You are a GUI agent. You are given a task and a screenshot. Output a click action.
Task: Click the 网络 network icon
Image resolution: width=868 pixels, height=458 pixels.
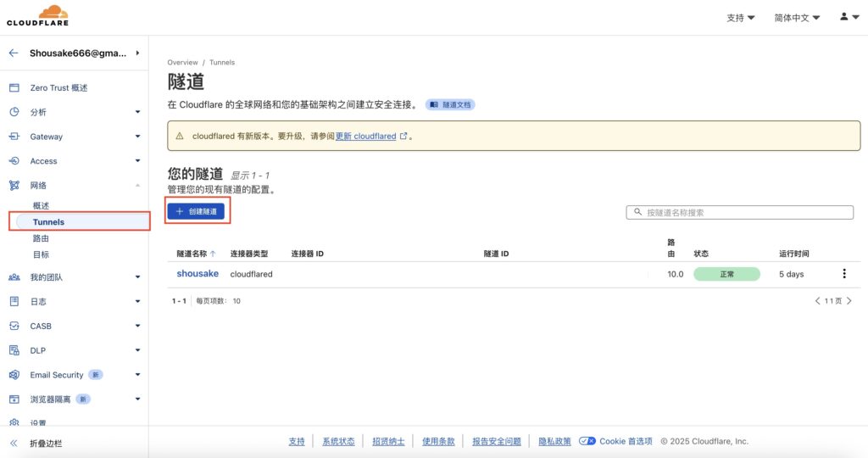(x=14, y=185)
